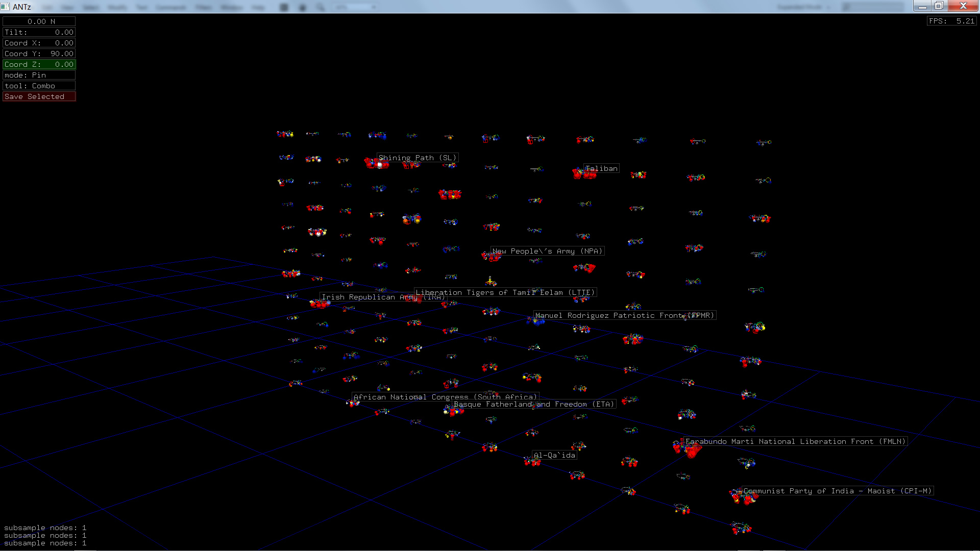Viewport: 980px width, 551px height.
Task: Select the Al-Qa`ida glyph node
Action: pos(532,462)
